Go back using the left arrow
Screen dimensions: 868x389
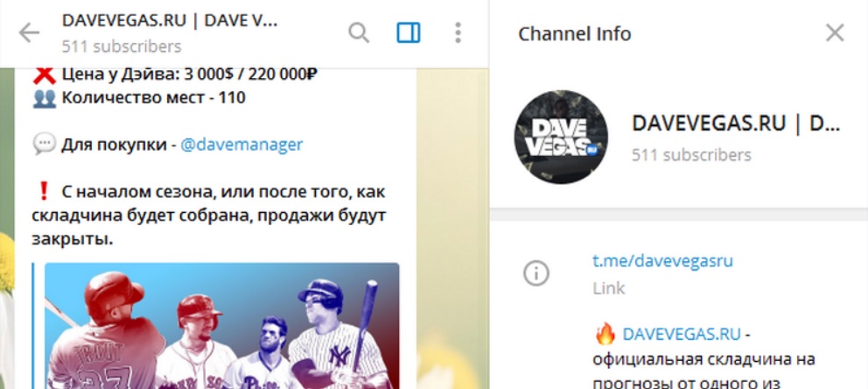(x=29, y=33)
